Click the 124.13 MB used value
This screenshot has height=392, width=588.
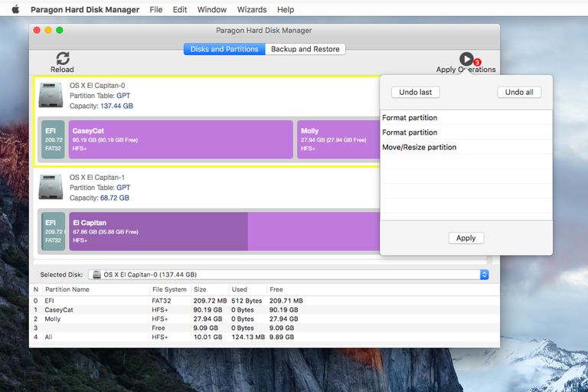point(248,337)
